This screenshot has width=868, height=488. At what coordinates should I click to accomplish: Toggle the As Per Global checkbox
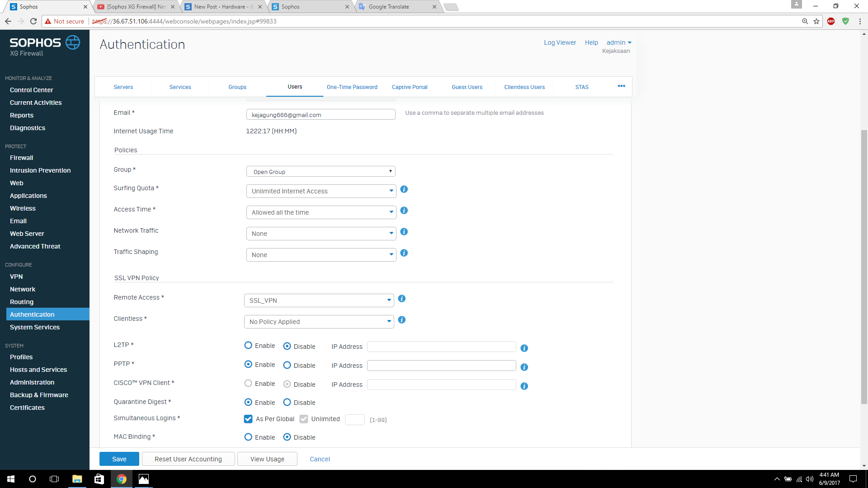(248, 419)
